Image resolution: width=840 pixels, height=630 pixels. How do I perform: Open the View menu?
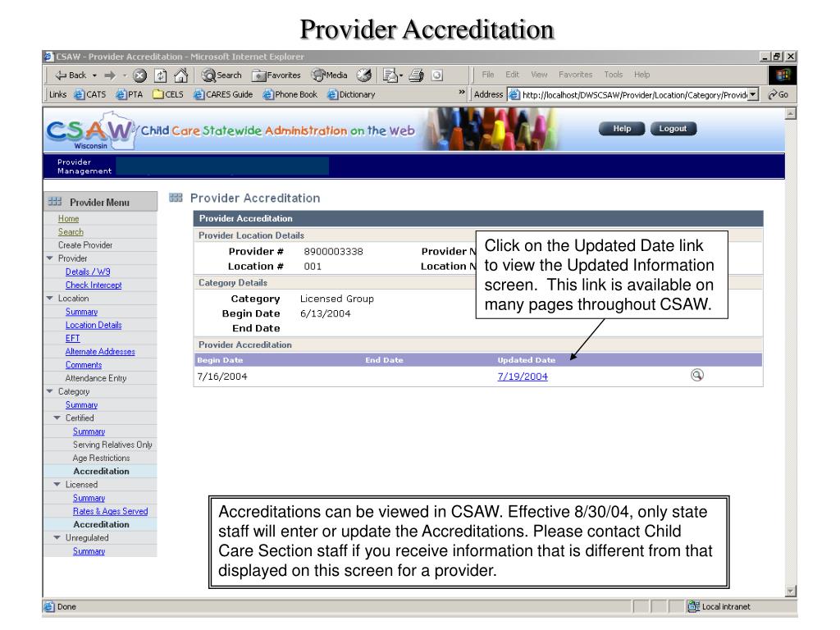(539, 75)
